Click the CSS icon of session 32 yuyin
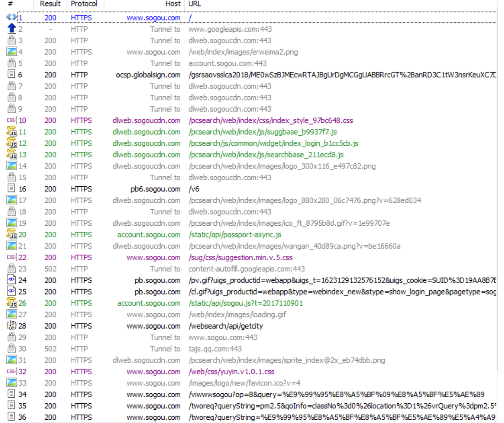This screenshot has height=423, width=504. 11,371
